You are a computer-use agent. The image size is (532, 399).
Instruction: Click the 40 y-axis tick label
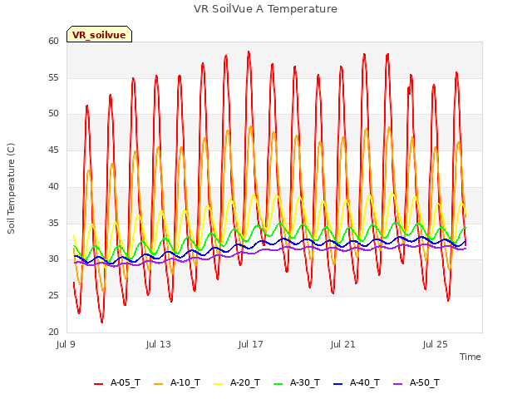pyautogui.click(x=53, y=186)
